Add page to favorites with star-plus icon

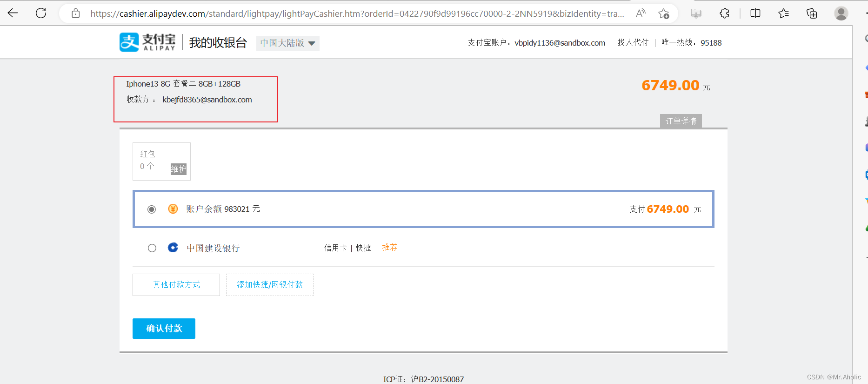pos(664,13)
